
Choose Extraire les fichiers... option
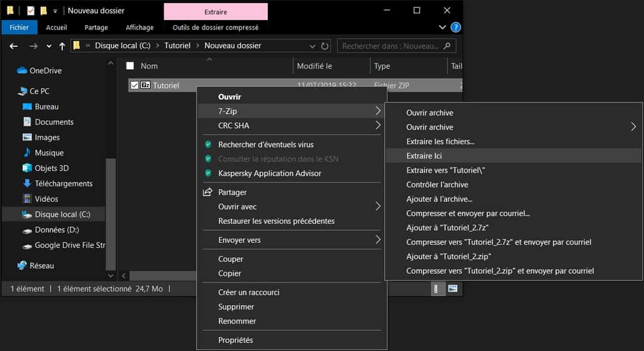[513, 142]
